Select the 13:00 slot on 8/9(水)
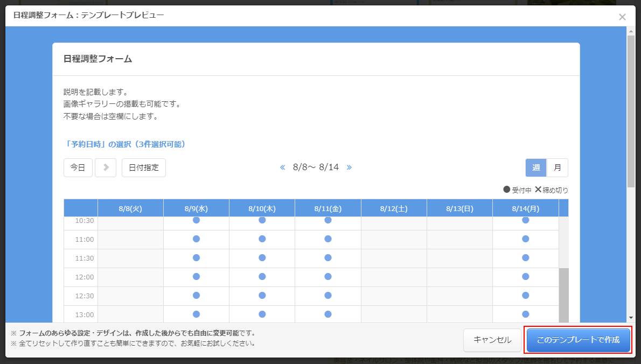Screen dimensions: 641x364 point(196,314)
